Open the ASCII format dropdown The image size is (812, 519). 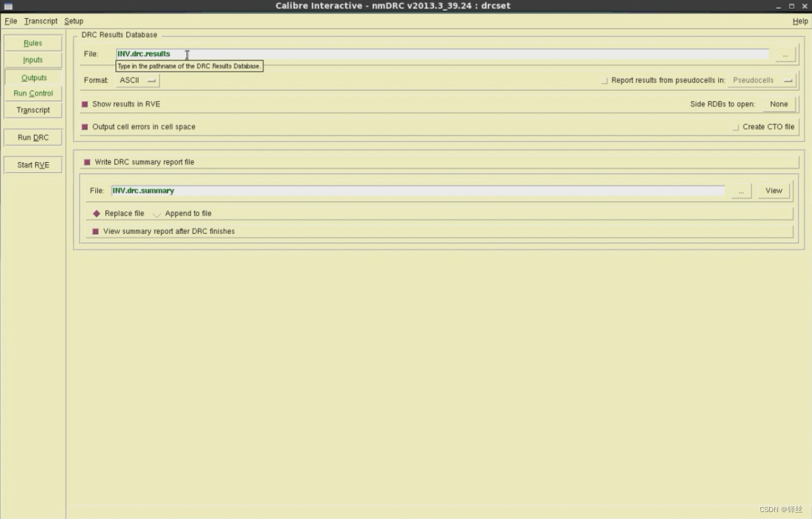tap(137, 80)
